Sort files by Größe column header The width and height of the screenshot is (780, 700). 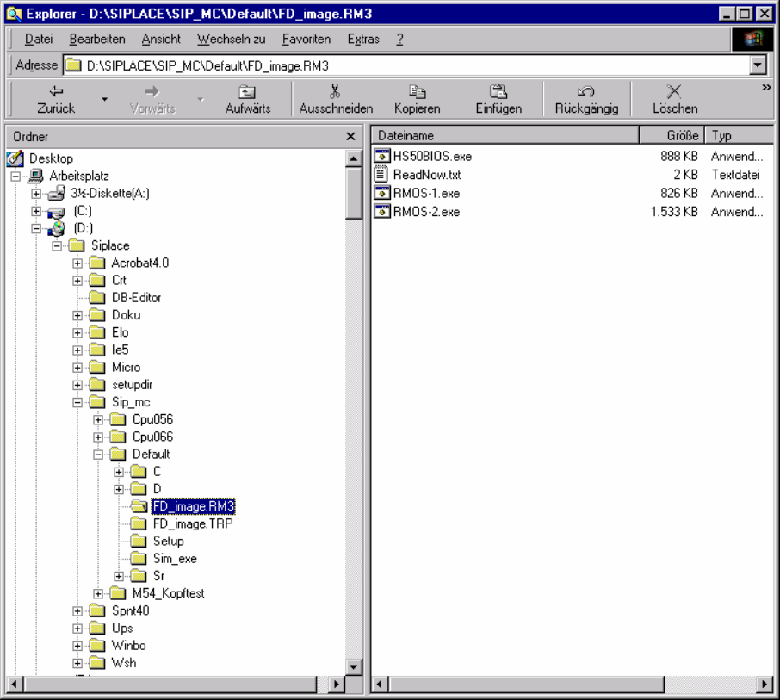click(672, 136)
